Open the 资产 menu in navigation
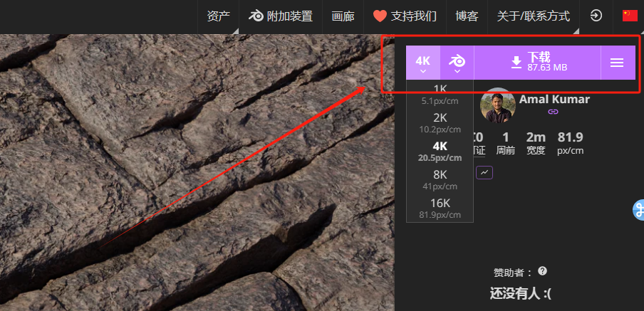The width and height of the screenshot is (644, 311). tap(218, 16)
